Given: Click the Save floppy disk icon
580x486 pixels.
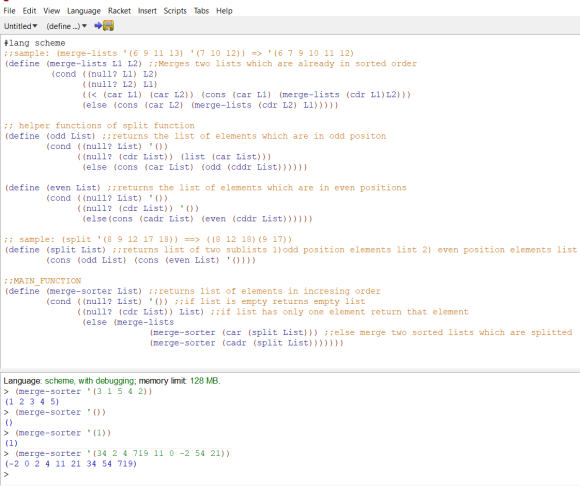Looking at the screenshot, I should 108,26.
